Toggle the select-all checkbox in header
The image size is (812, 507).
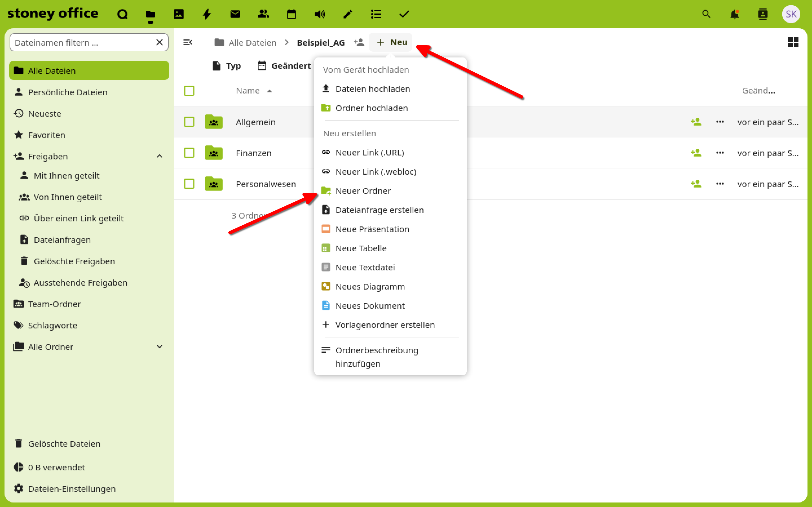point(189,90)
